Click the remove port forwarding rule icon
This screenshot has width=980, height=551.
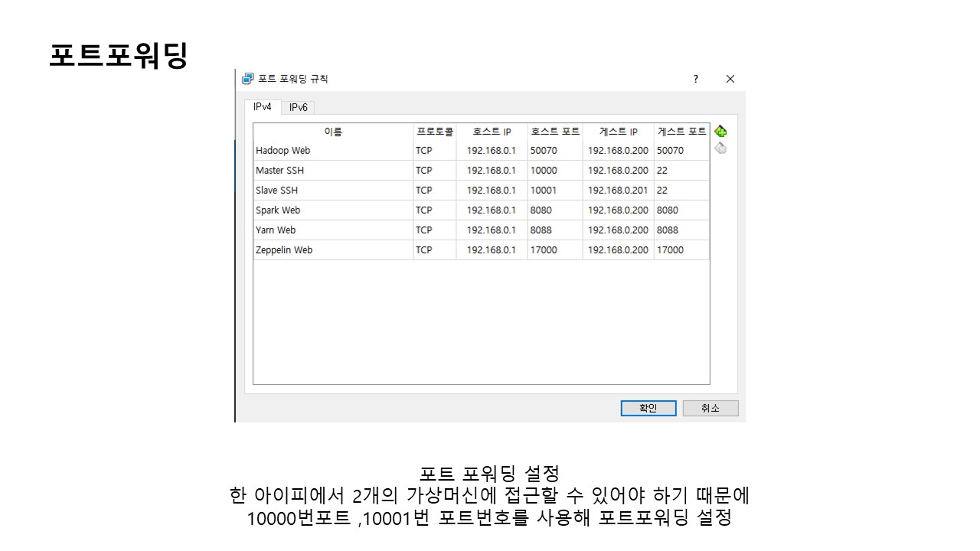click(720, 148)
